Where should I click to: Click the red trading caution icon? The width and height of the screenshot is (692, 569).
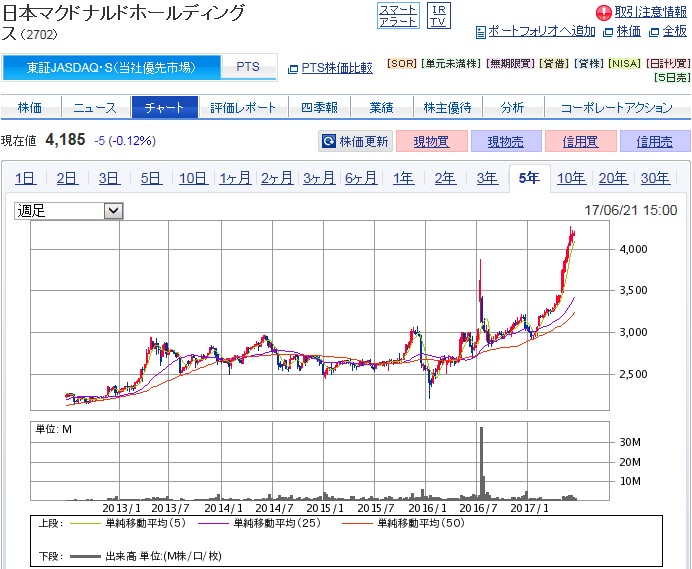point(603,12)
